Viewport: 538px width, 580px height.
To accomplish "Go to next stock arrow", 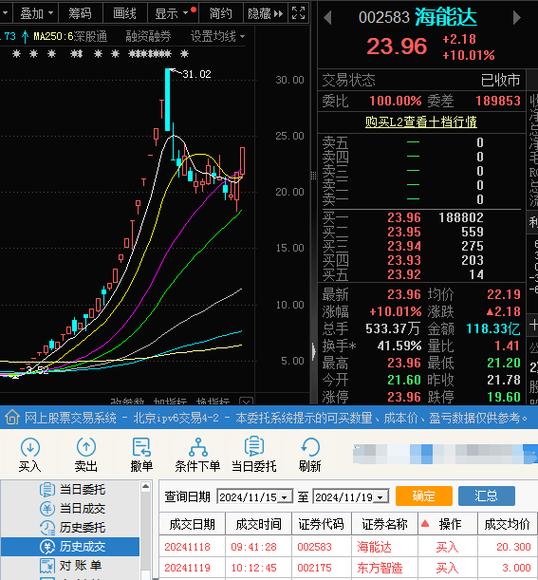I will tap(517, 18).
